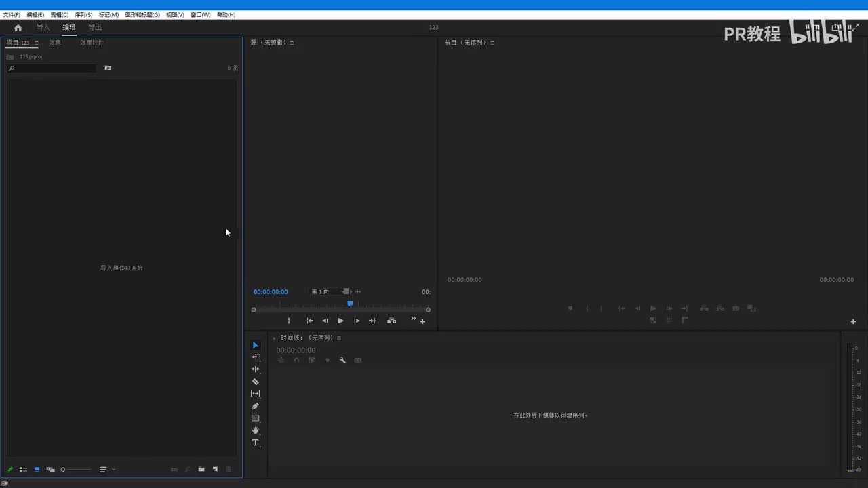The image size is (868, 488).
Task: Click the Project panel search field
Action: click(x=52, y=68)
